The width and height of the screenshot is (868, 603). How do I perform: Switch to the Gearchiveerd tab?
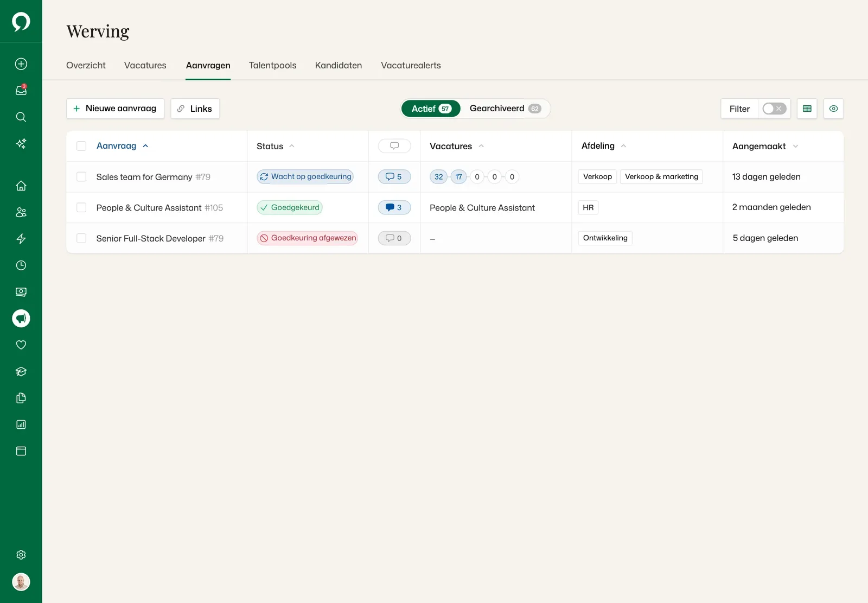(x=505, y=109)
